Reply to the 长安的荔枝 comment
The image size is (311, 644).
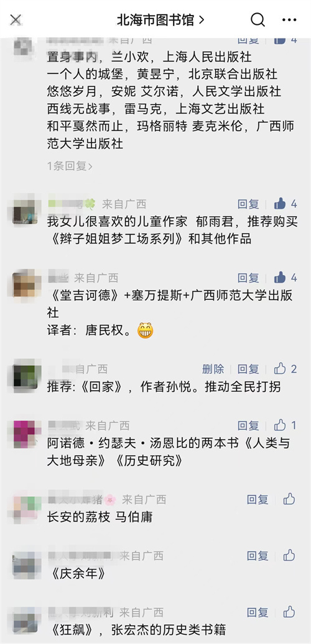(x=258, y=499)
